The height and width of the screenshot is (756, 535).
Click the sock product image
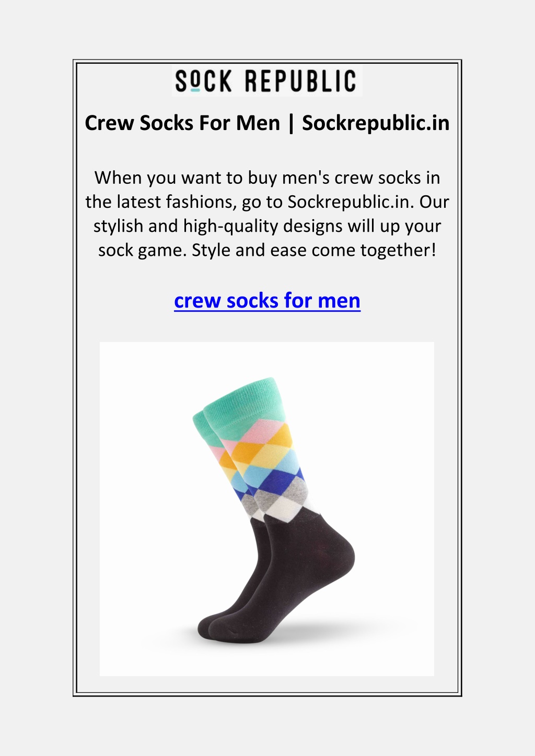click(x=267, y=509)
